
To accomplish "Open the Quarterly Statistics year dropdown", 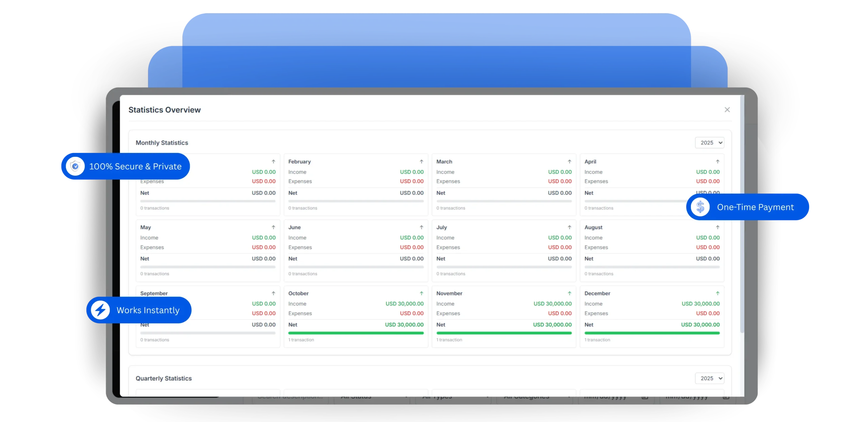I will click(x=710, y=378).
